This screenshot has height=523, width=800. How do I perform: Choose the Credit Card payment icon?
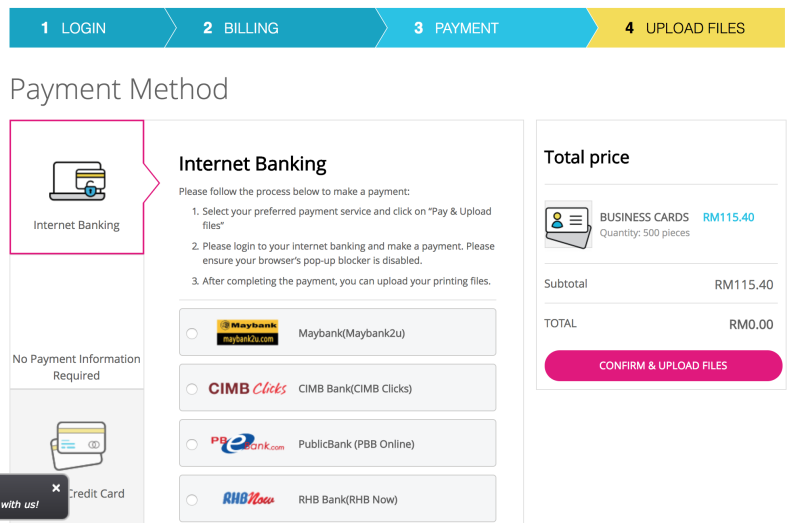point(78,445)
